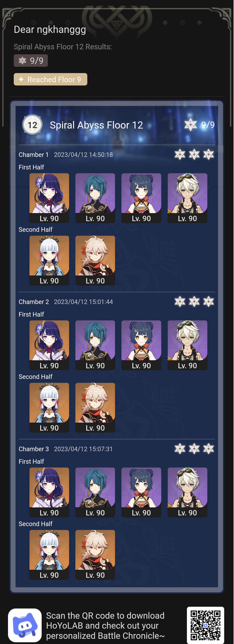Select Bennett portrait in Chamber 3 First Half
234x644 pixels.
187,492
